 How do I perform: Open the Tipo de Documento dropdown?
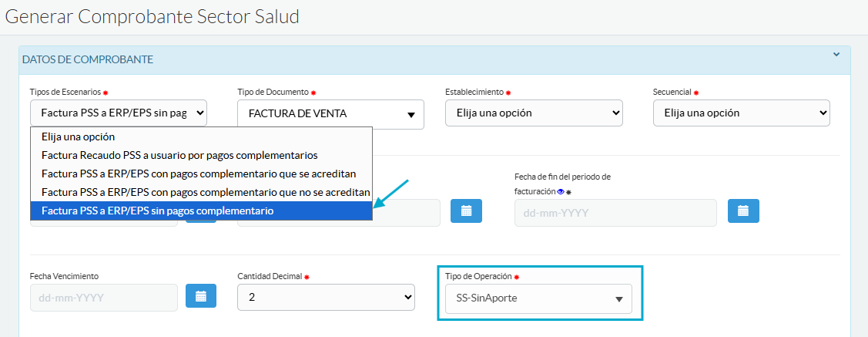[330, 114]
